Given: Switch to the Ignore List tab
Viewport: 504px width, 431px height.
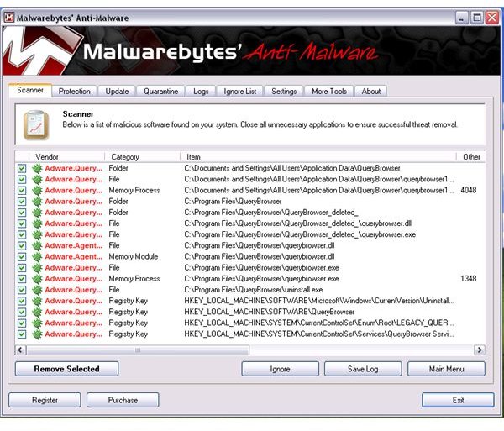Looking at the screenshot, I should pos(240,92).
